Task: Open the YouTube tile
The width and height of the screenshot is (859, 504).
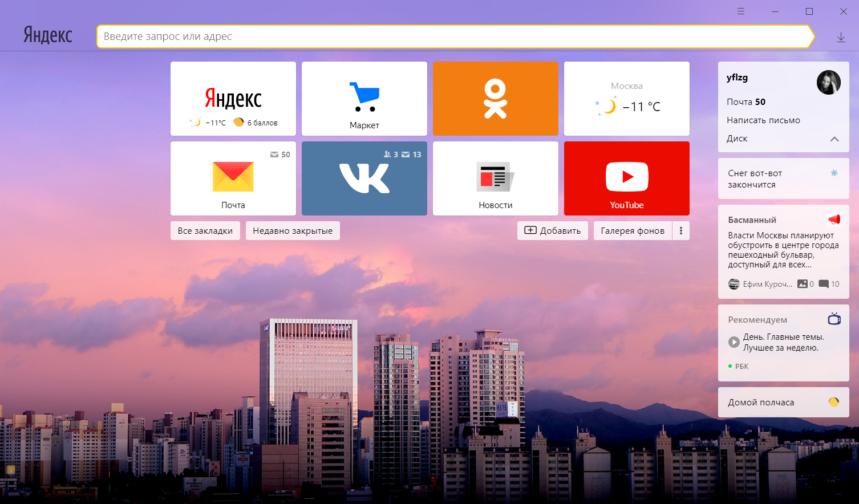Action: 626,178
